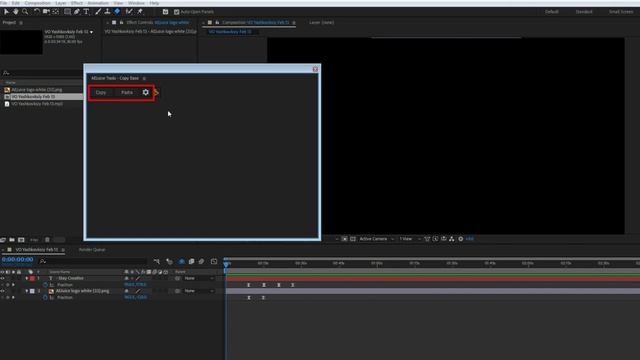640x360 pixels.
Task: Create a new folder in Project panel
Action: point(12,240)
